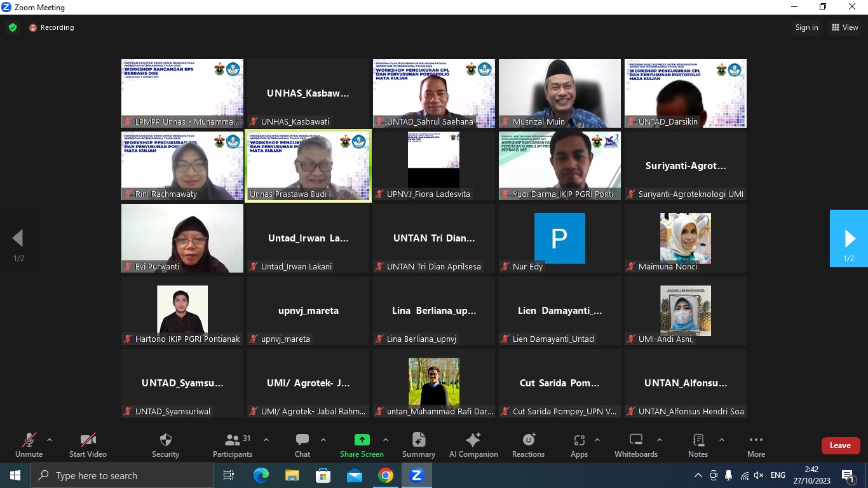This screenshot has width=868, height=488.
Task: Expand the Share Screen options caret
Action: point(385,440)
